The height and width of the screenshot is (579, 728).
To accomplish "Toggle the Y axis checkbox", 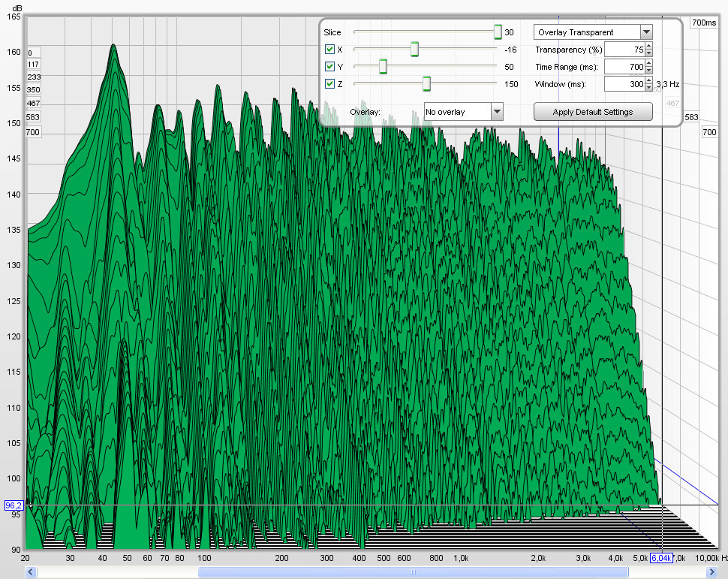I will 329,66.
